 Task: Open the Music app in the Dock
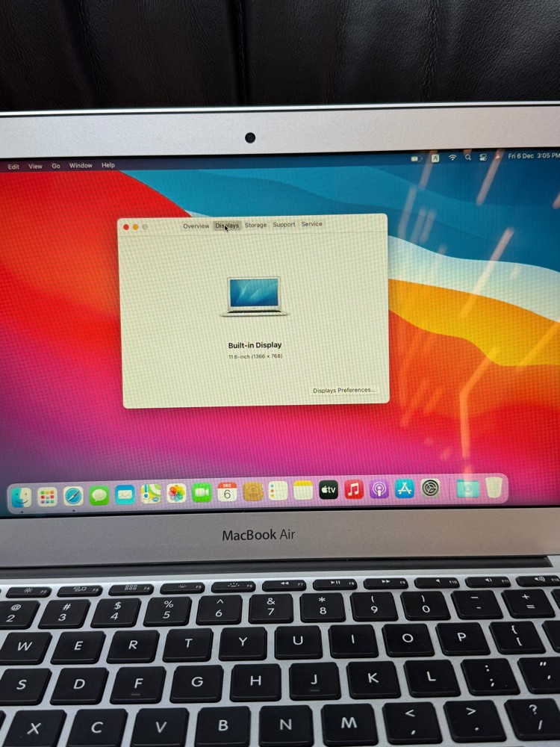[354, 489]
